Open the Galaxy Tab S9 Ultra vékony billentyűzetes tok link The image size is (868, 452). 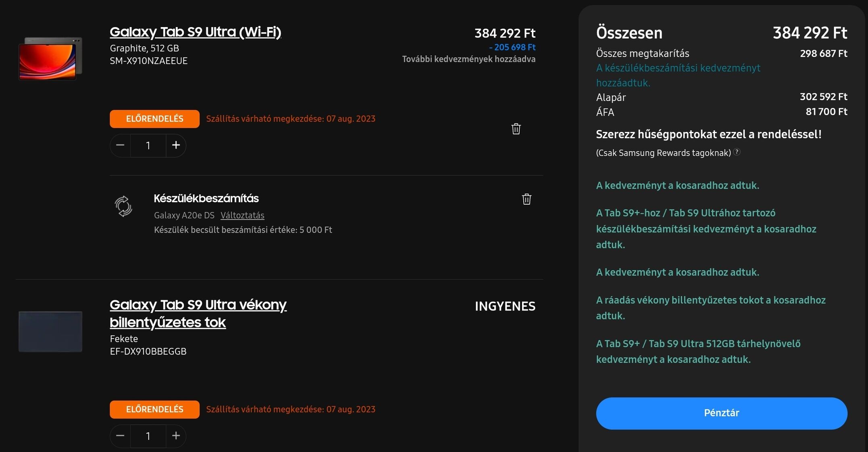pos(198,313)
